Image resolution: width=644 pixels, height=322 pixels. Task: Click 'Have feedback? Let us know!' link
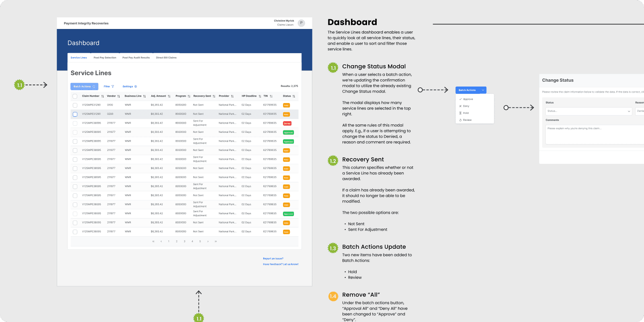click(x=281, y=264)
